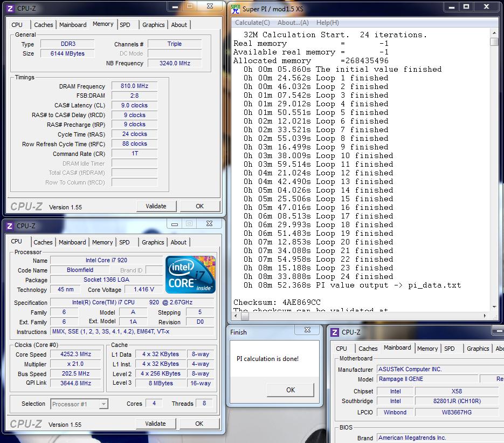
Task: Click the Channels # value Triple
Action: coord(175,44)
